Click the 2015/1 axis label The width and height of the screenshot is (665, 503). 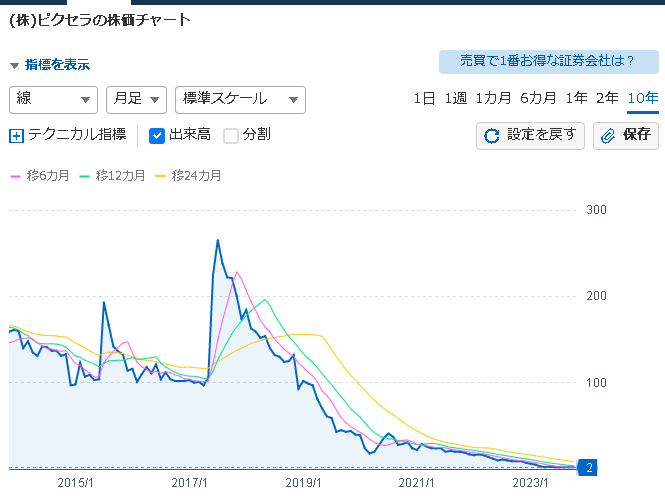(75, 483)
